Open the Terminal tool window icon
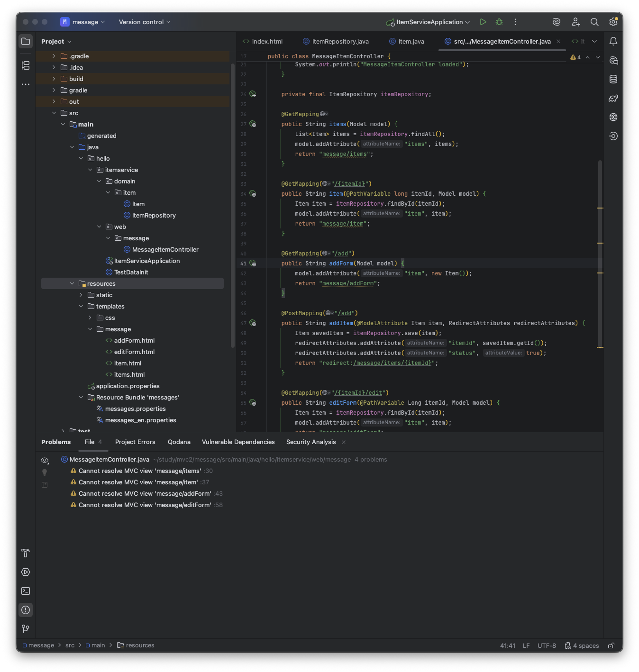Viewport: 639px width, 672px height. pyautogui.click(x=26, y=591)
